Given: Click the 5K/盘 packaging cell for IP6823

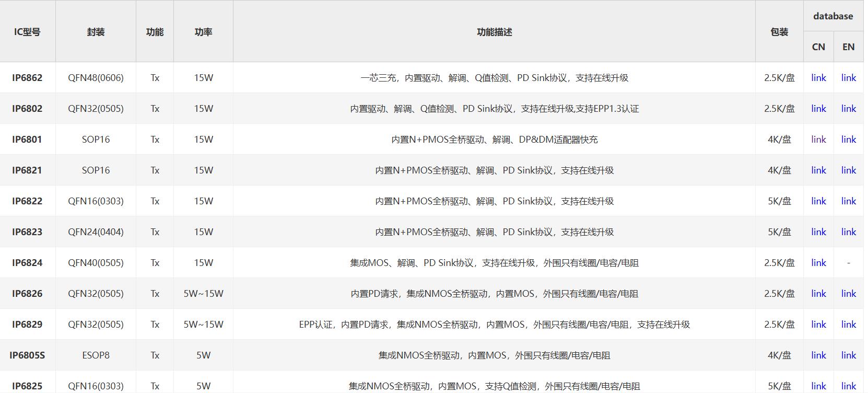Looking at the screenshot, I should 779,232.
